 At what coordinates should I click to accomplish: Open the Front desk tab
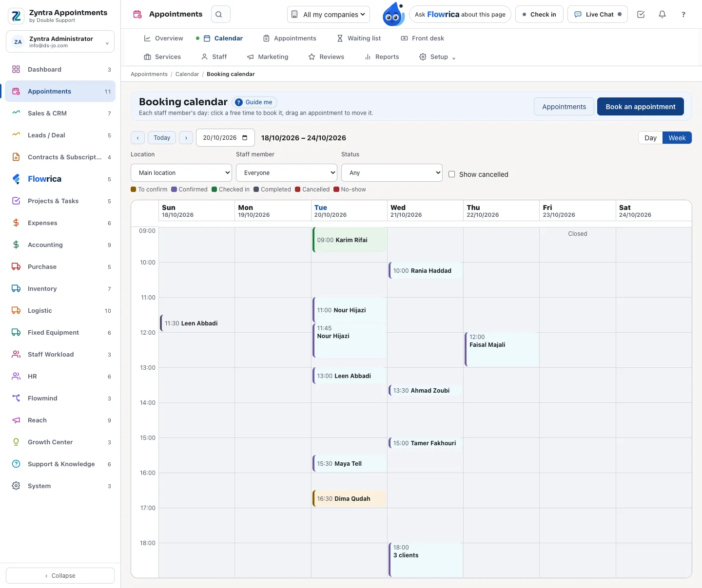(x=423, y=38)
